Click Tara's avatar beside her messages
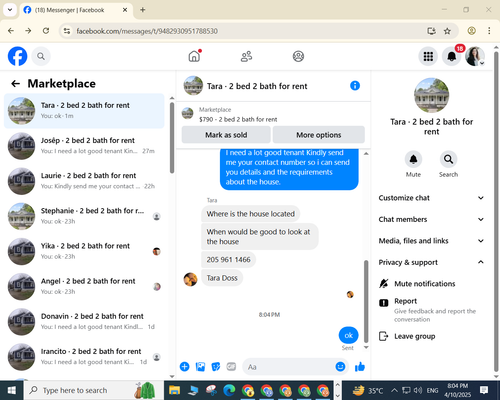The height and width of the screenshot is (400, 500). click(190, 279)
